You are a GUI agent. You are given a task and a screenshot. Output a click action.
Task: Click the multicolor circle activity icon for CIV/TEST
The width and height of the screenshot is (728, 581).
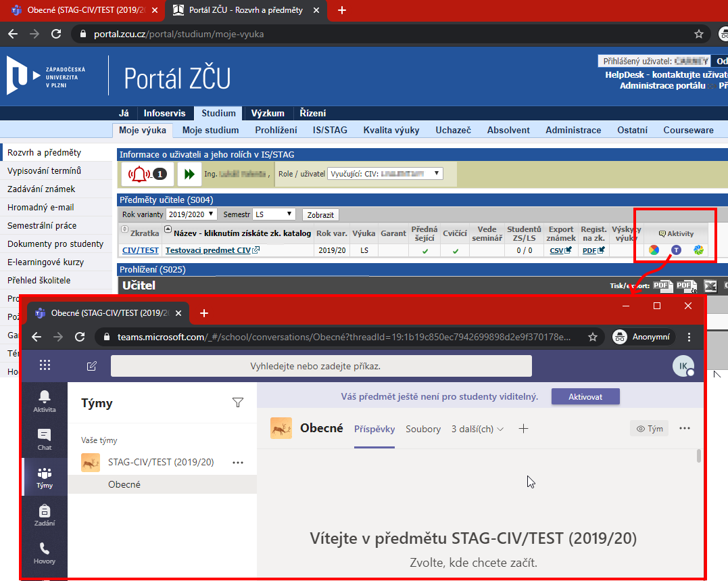(x=654, y=250)
